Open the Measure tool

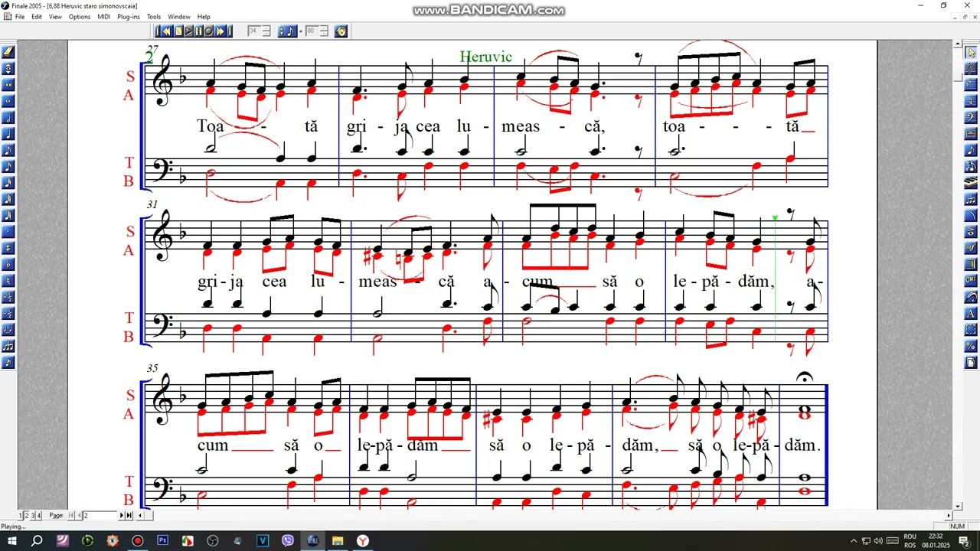point(971,134)
